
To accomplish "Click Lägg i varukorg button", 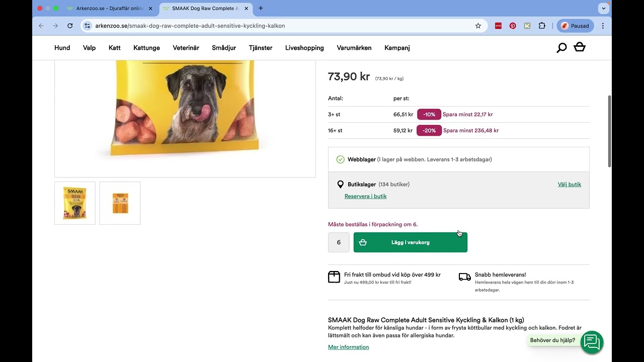I will [410, 242].
